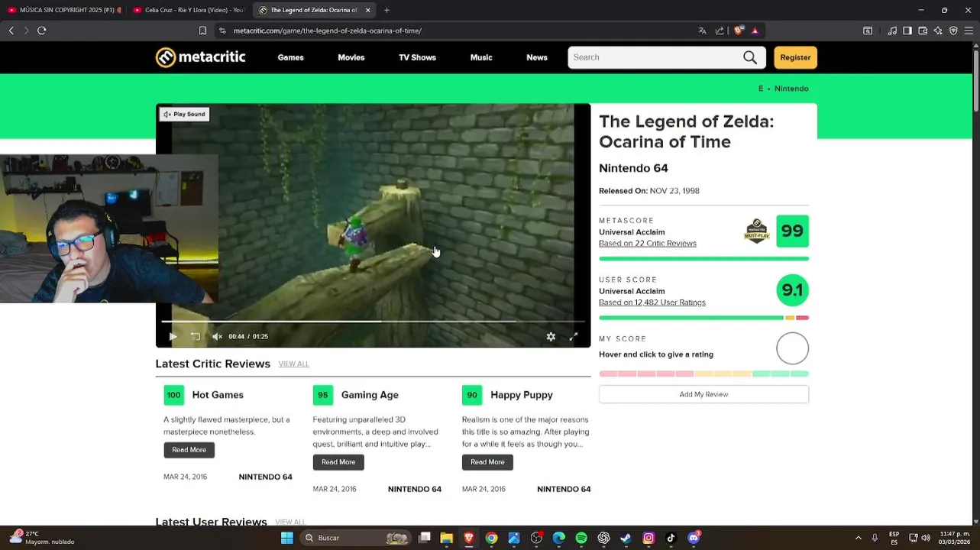Click Read More under Hot Games review
The width and height of the screenshot is (980, 550).
point(189,450)
